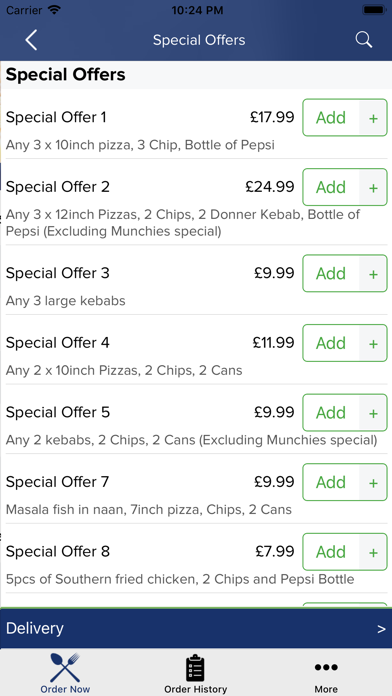Click plus icon for Special Offer 3

tap(373, 273)
